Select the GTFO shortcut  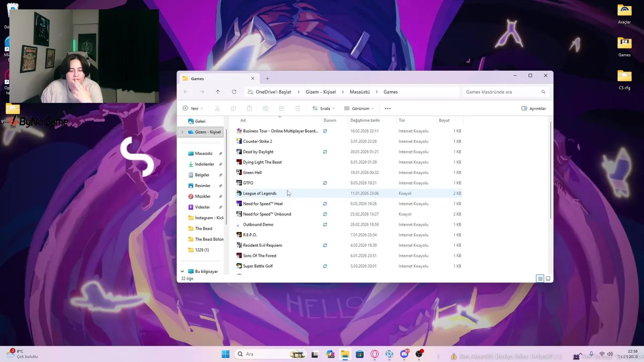248,183
